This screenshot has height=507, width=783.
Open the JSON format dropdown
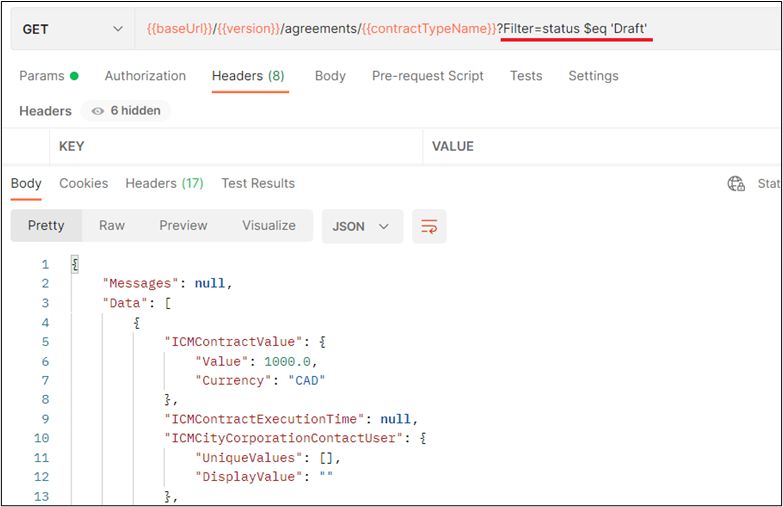[362, 227]
